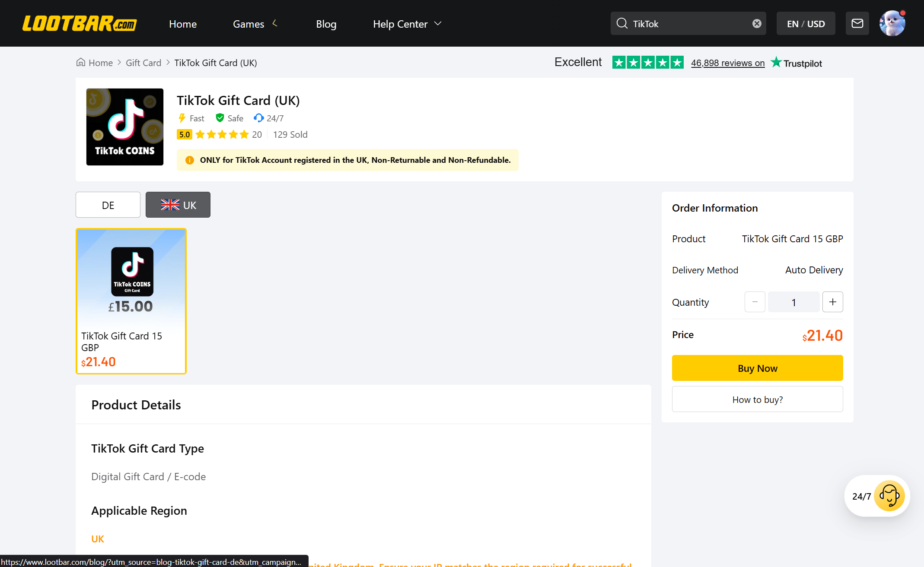Click the TikTok Gift Card Type heading
924x567 pixels.
[147, 448]
